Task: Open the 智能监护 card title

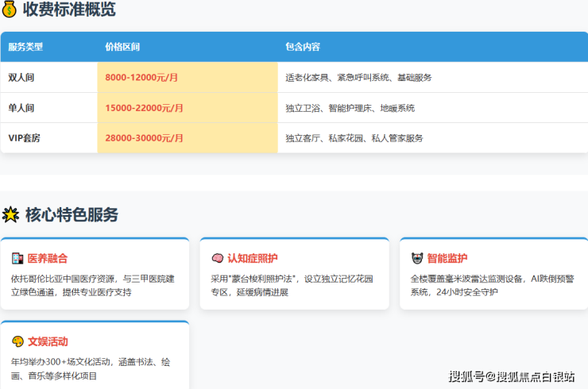Action: pos(447,259)
